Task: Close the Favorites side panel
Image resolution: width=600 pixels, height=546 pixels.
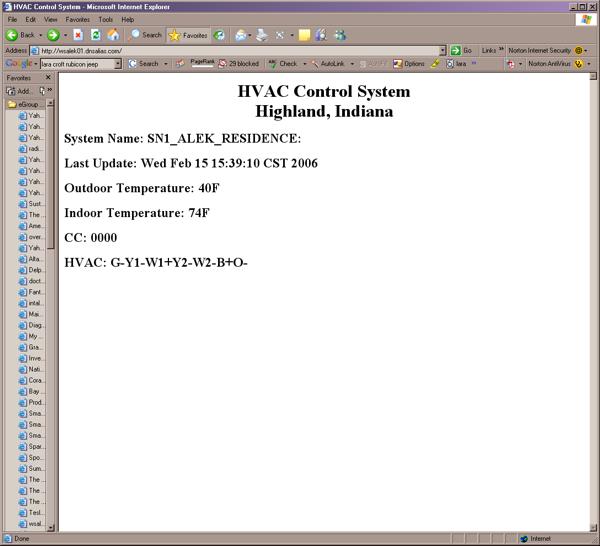Action: [x=49, y=77]
